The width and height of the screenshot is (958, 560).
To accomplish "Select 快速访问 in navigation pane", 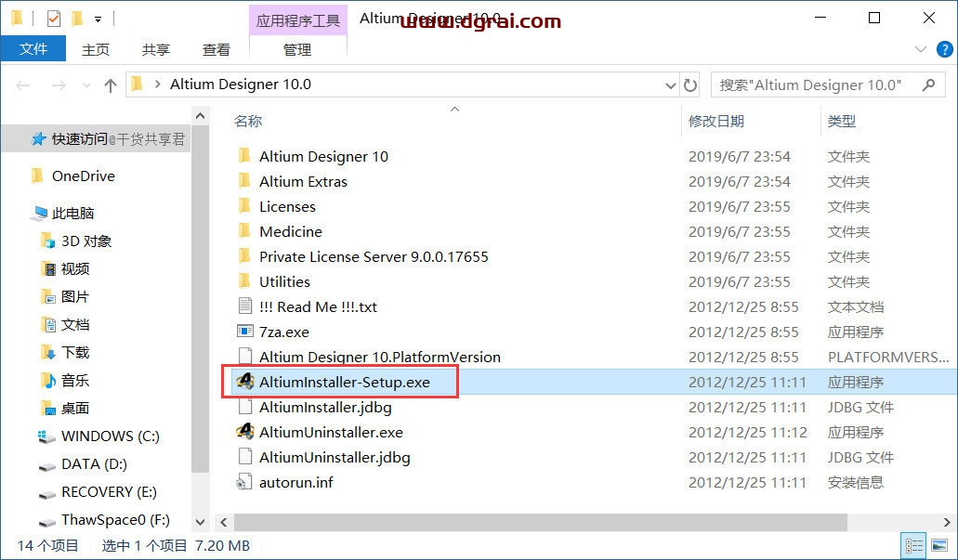I will pyautogui.click(x=79, y=139).
